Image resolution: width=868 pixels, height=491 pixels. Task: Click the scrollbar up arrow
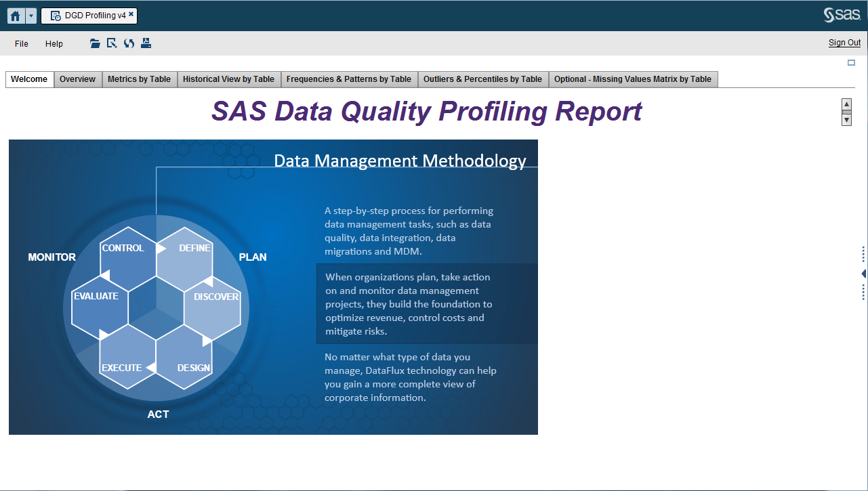click(846, 102)
